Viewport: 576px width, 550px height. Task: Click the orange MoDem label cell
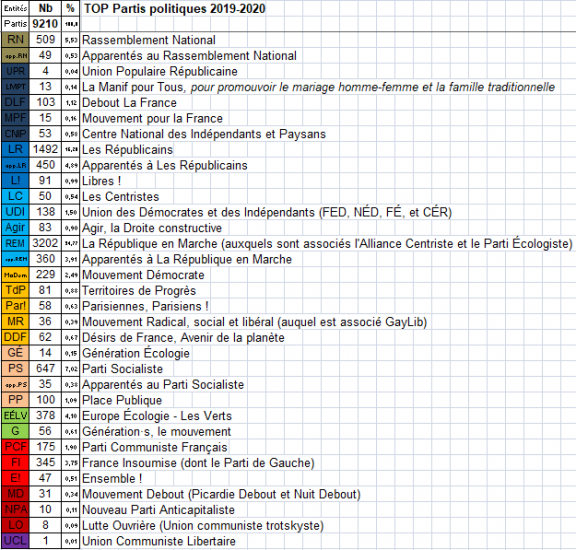(15, 274)
